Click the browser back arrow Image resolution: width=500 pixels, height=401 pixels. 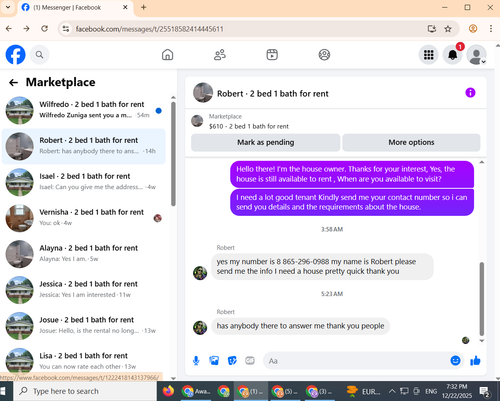pos(9,29)
